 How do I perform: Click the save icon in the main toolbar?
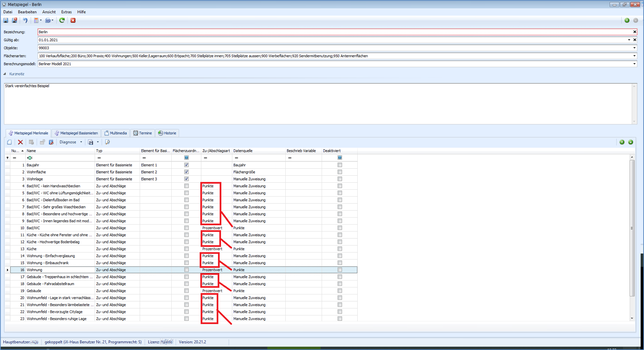click(6, 21)
